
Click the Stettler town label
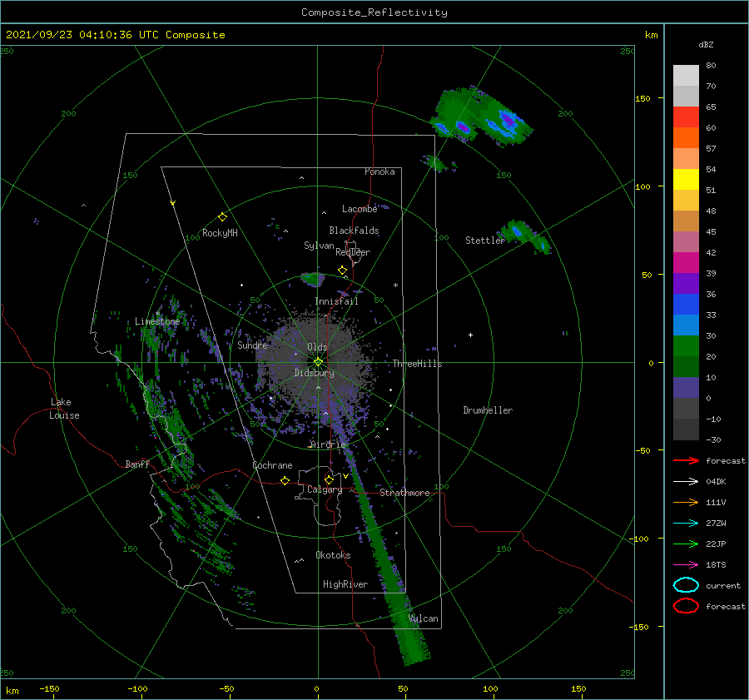point(484,241)
